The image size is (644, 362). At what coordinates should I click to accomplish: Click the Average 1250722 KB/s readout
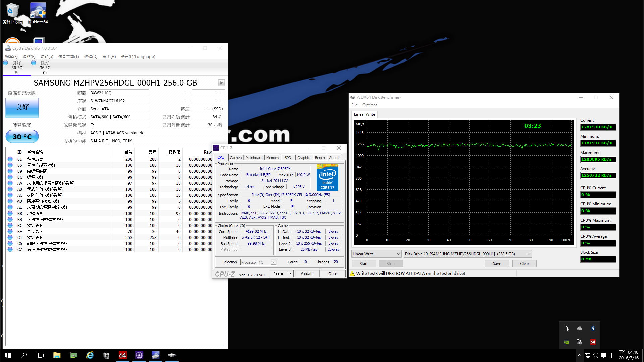[598, 175]
